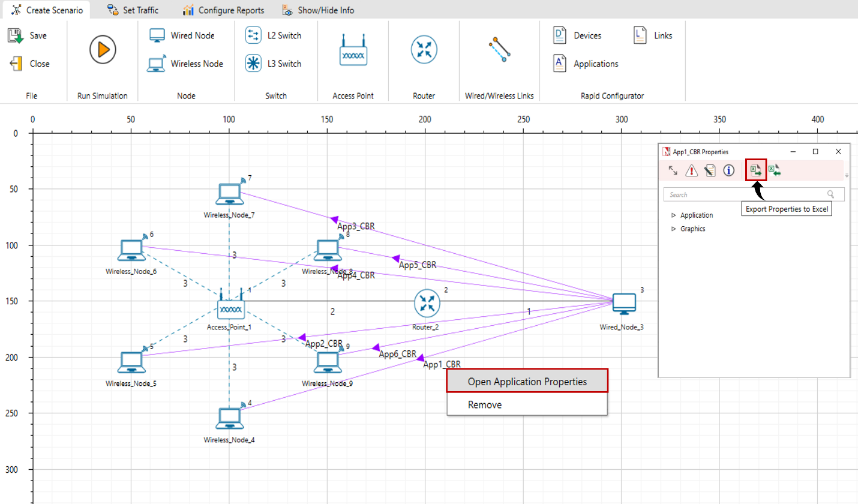858x504 pixels.
Task: Click the expand-arrows icon in App1_CBR Properties
Action: point(673,171)
